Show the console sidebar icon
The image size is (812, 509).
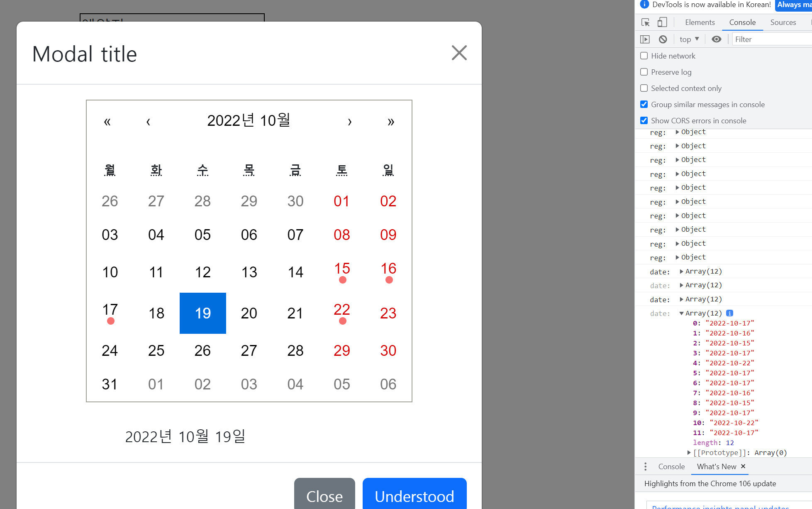[646, 39]
